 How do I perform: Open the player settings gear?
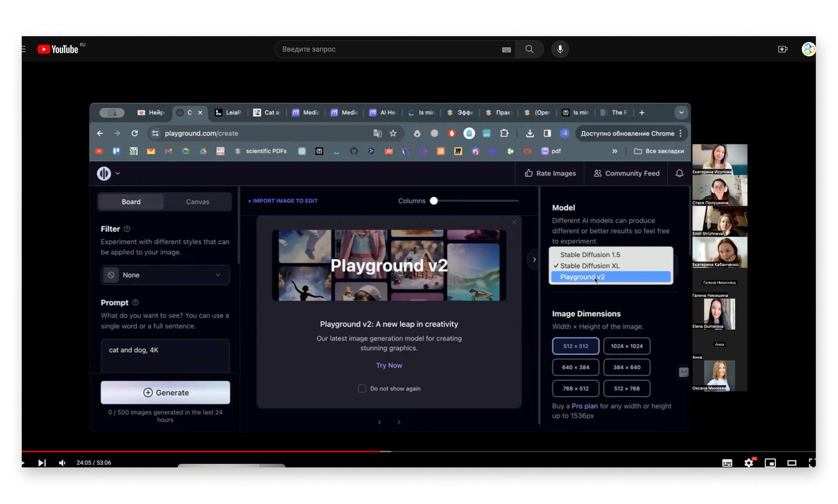coord(749,463)
